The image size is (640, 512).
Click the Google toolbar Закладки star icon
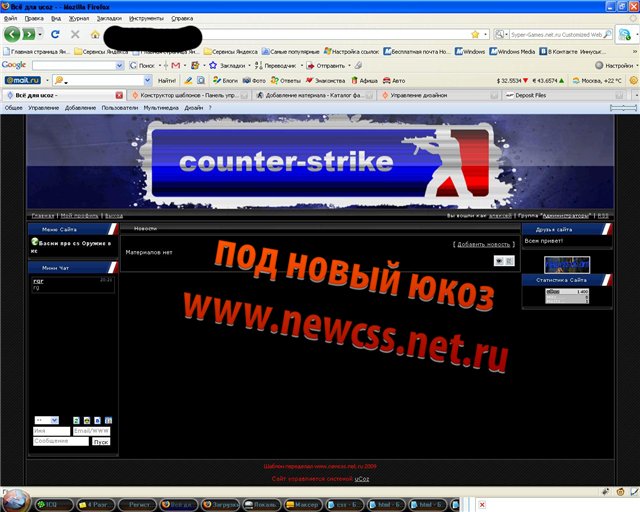pyautogui.click(x=213, y=65)
